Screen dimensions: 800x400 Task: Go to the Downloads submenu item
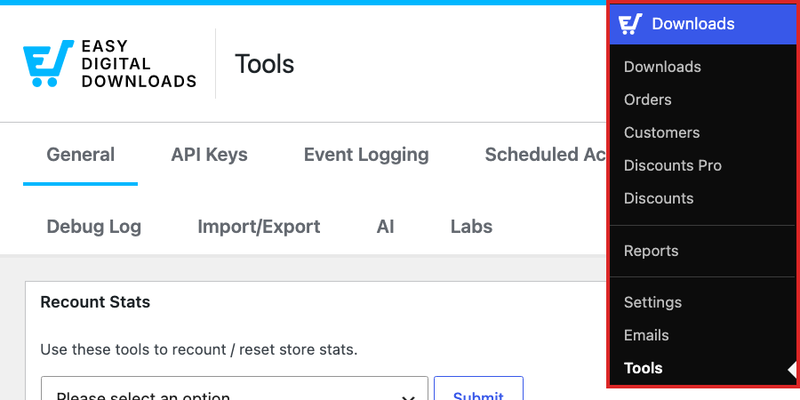tap(662, 67)
